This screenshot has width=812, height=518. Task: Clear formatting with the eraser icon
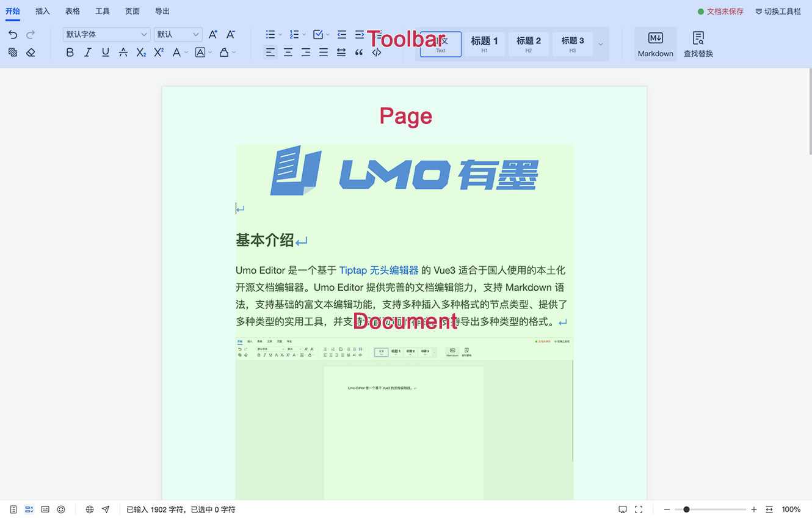click(x=31, y=53)
